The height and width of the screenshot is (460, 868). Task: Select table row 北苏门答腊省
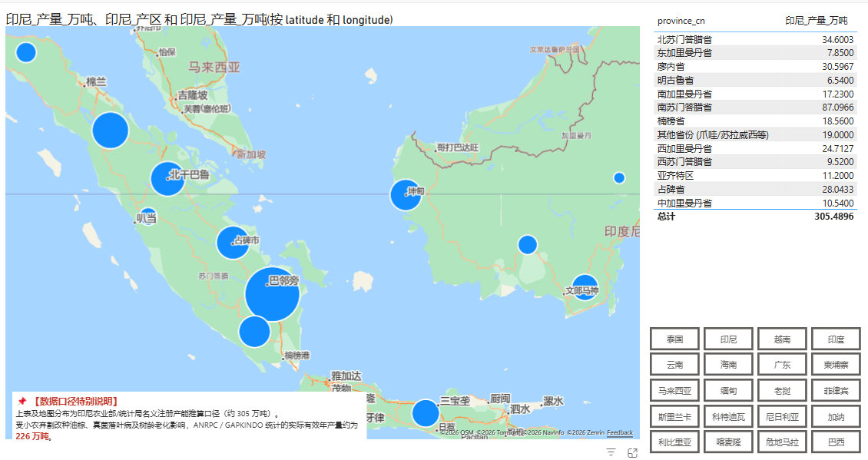[755, 39]
